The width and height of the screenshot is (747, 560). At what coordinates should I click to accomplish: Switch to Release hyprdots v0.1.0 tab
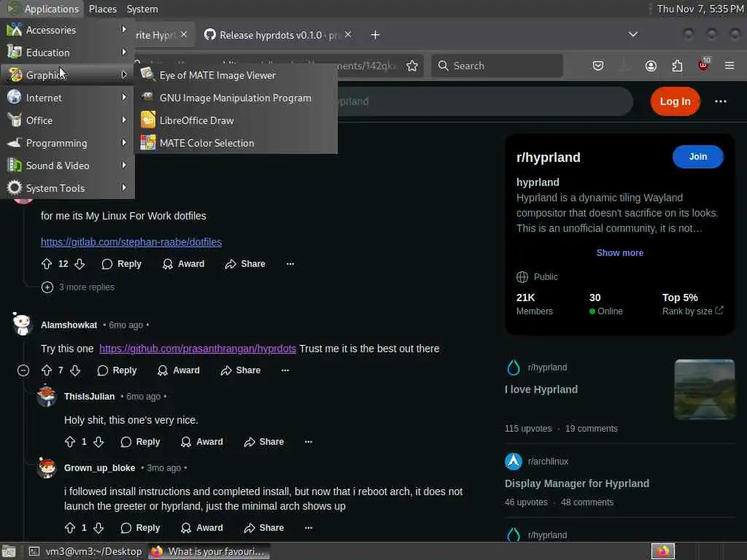(x=272, y=35)
